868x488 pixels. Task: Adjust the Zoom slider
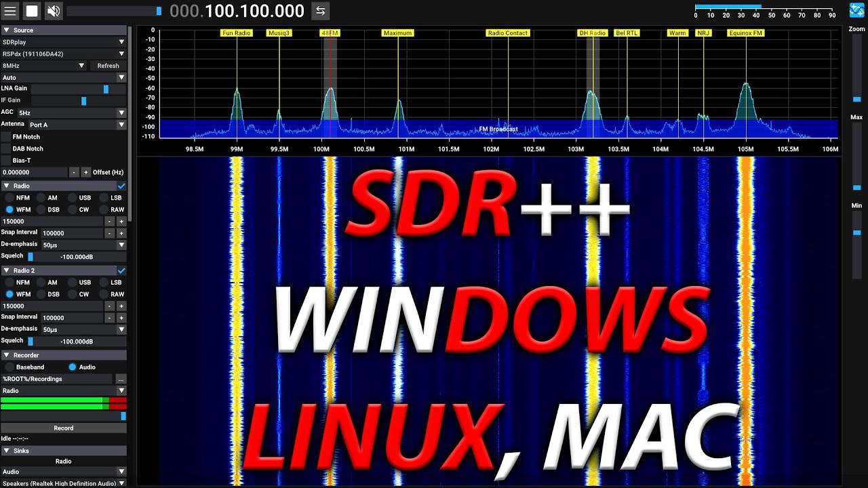click(857, 70)
